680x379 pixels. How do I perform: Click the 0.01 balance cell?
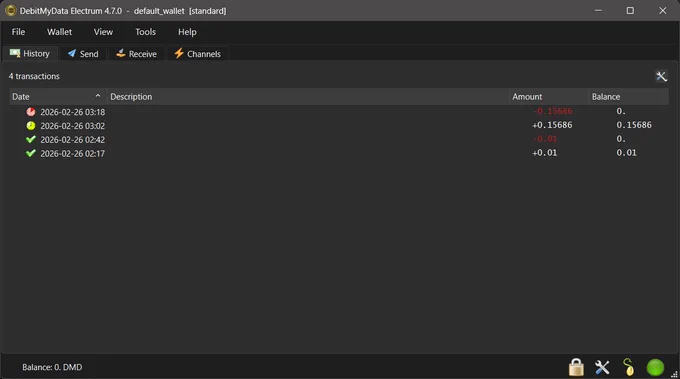pyautogui.click(x=626, y=153)
